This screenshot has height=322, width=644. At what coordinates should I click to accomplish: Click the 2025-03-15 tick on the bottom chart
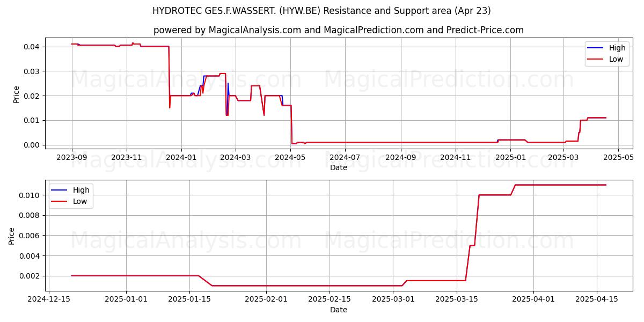coord(456,299)
